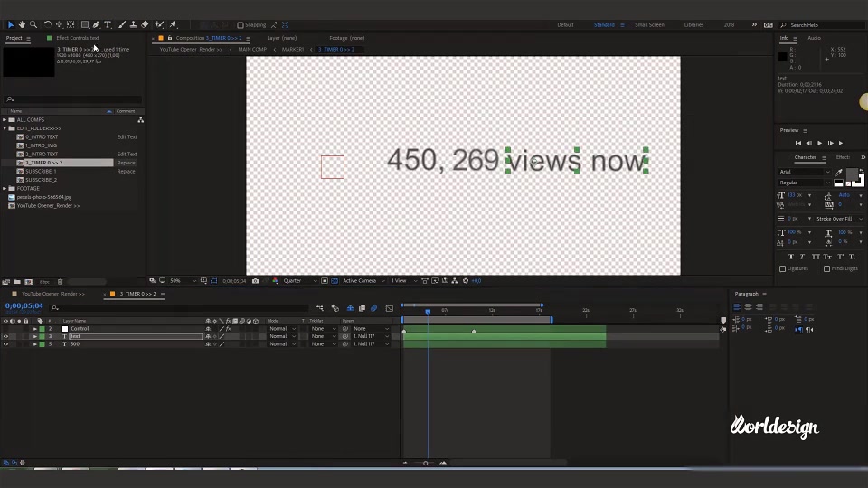This screenshot has height=488, width=868.
Task: Enable the Ligatures checkbox
Action: coord(783,269)
